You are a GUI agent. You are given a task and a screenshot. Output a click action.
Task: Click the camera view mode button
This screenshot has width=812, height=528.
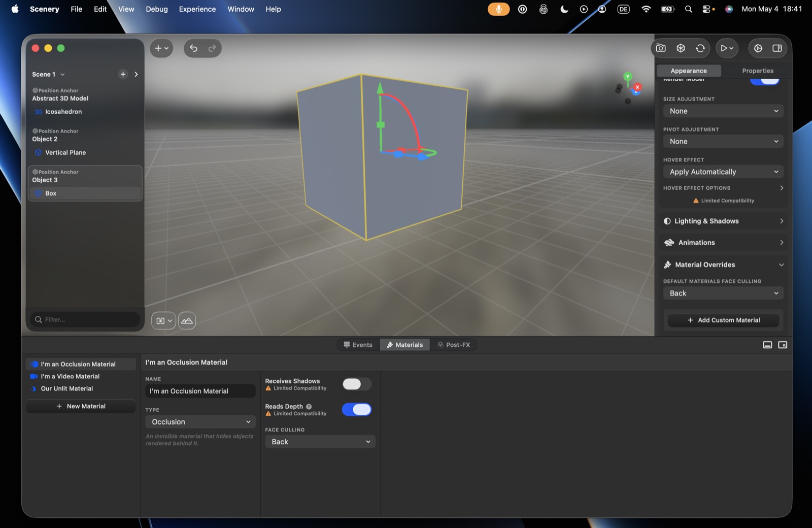coord(163,321)
